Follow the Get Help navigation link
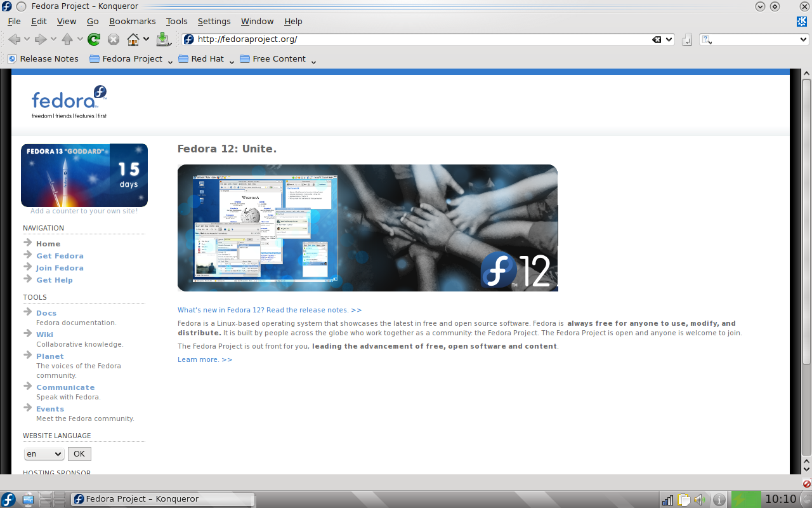 click(55, 280)
